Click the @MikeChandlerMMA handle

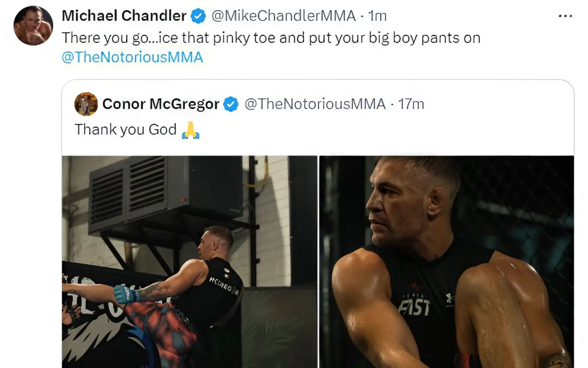(284, 16)
